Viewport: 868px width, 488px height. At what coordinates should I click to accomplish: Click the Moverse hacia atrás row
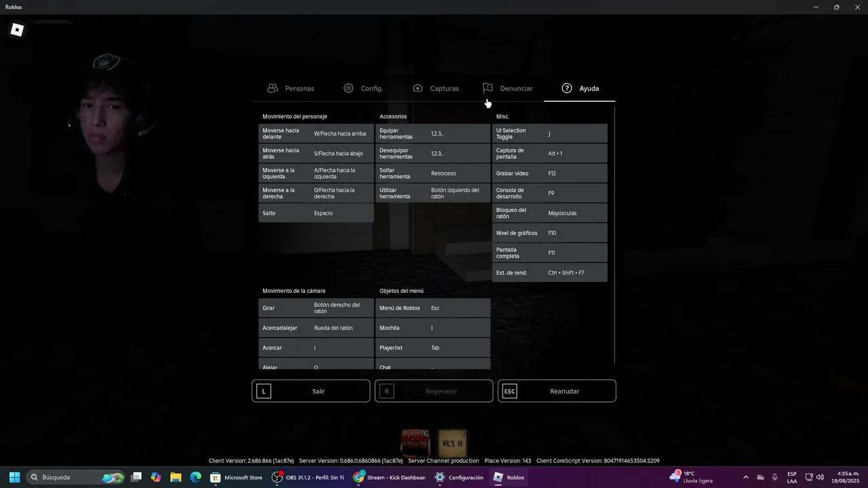click(316, 153)
